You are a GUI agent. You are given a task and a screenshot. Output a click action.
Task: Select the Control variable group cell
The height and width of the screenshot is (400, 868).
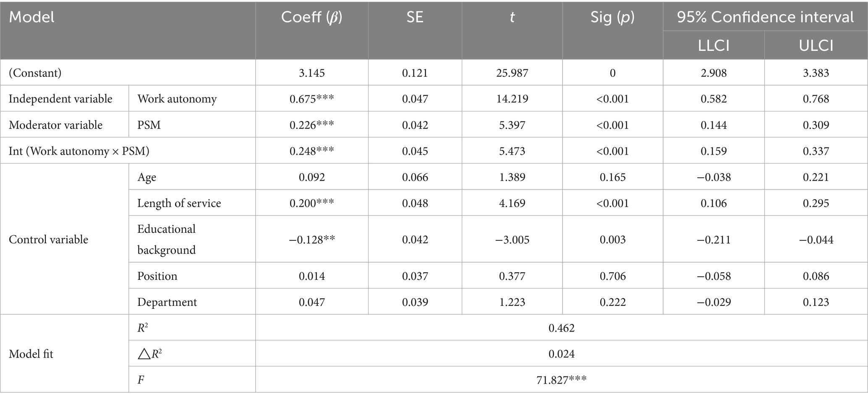click(x=48, y=239)
